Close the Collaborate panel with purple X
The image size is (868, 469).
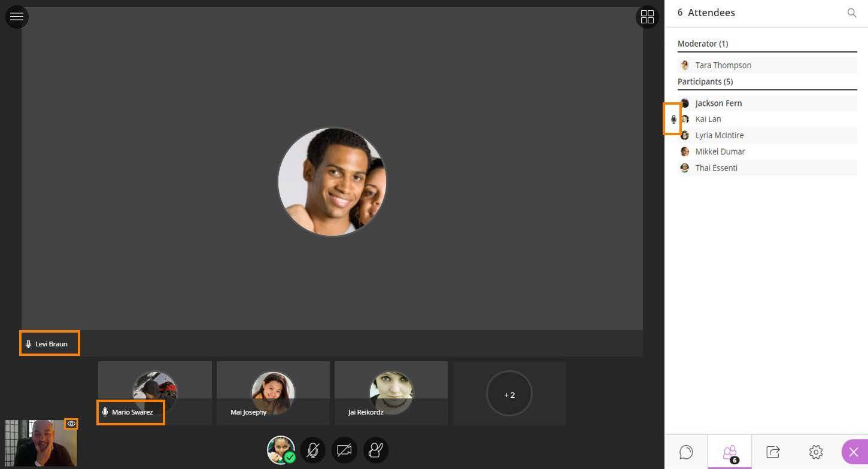(854, 452)
